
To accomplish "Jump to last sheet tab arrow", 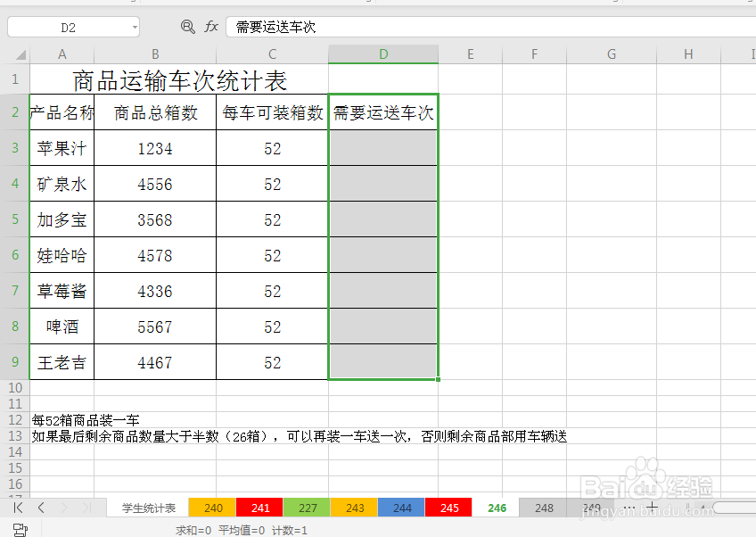I will [86, 507].
